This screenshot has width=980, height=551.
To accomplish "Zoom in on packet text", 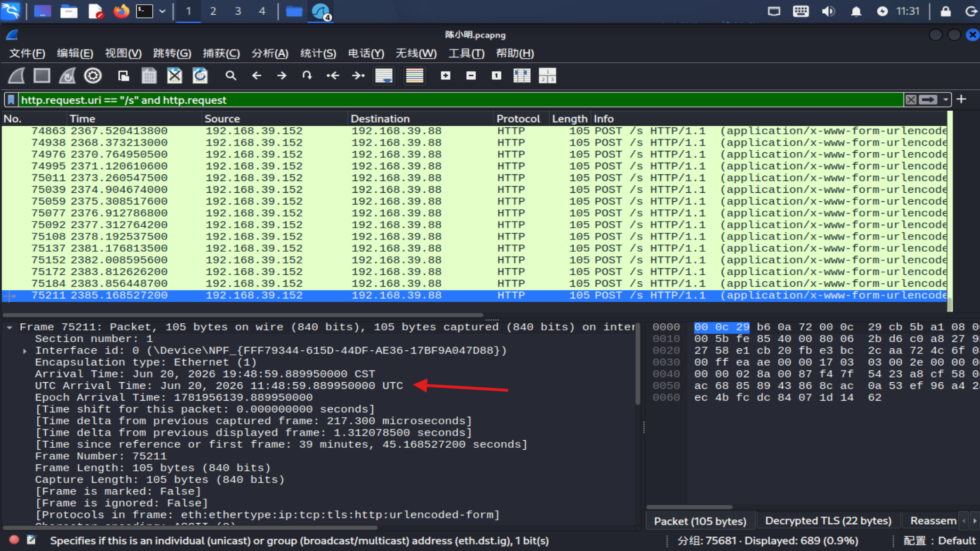I will point(445,75).
